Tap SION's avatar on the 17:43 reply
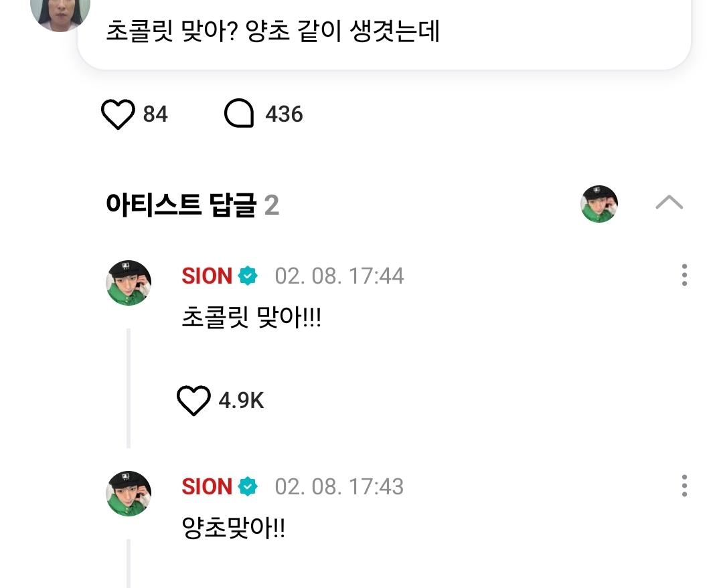The image size is (723, 588). click(x=129, y=493)
